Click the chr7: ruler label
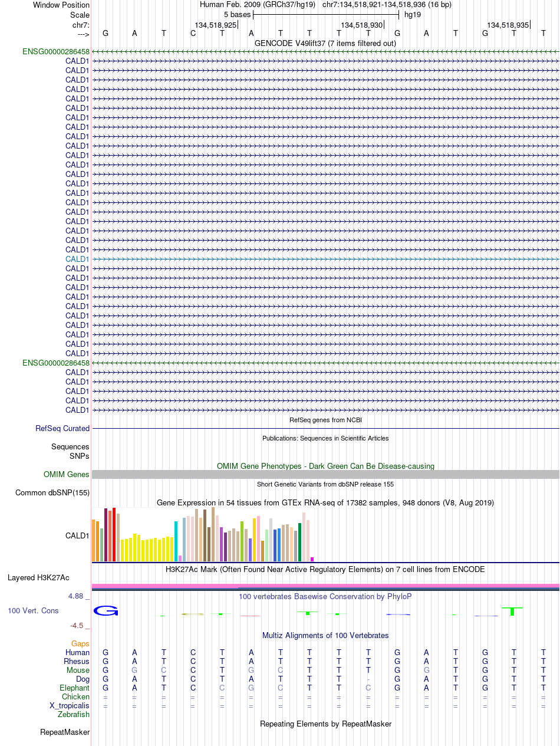560x746 pixels. pos(81,25)
